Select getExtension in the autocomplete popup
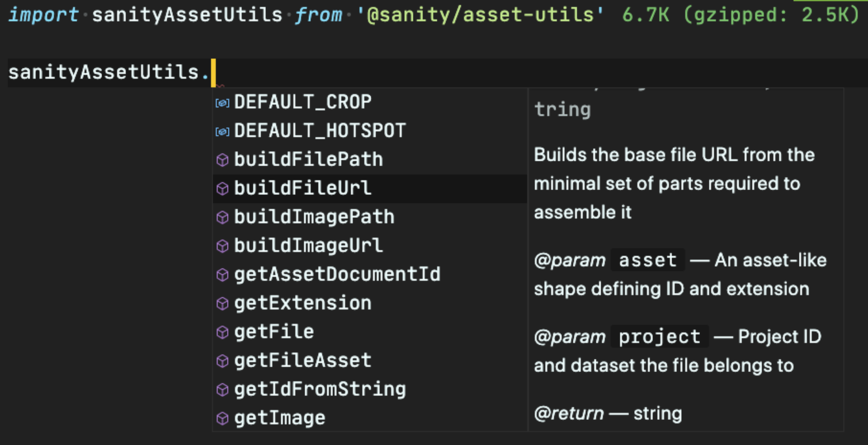Screen dimensions: 868x445 point(303,303)
